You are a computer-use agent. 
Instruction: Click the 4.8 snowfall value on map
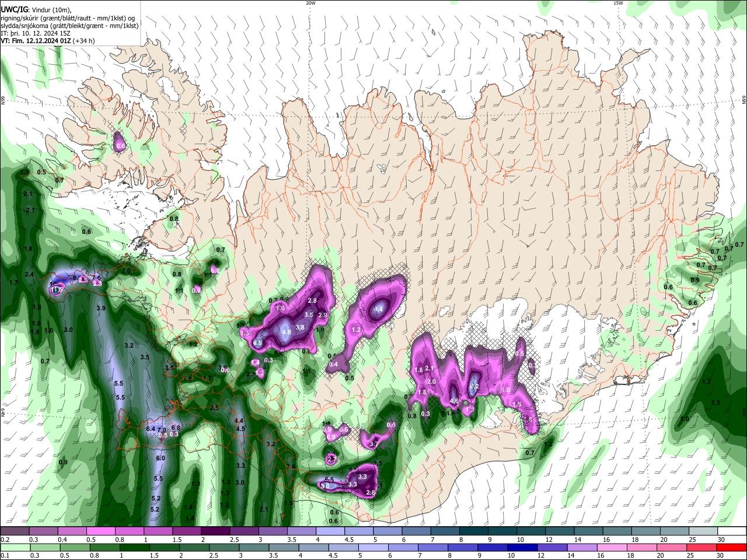pos(286,332)
